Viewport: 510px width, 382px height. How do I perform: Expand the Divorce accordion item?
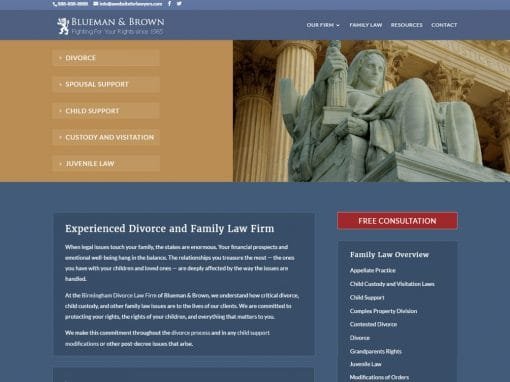106,58
